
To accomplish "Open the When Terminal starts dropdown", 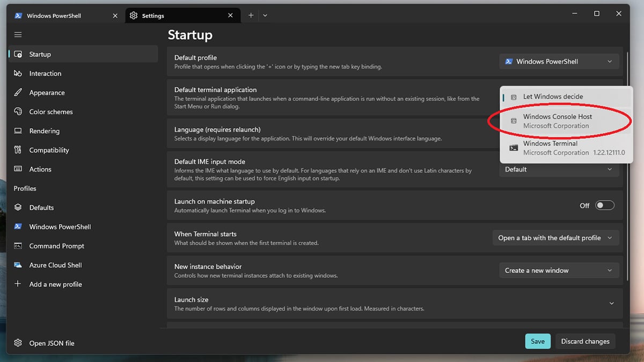I will click(556, 238).
